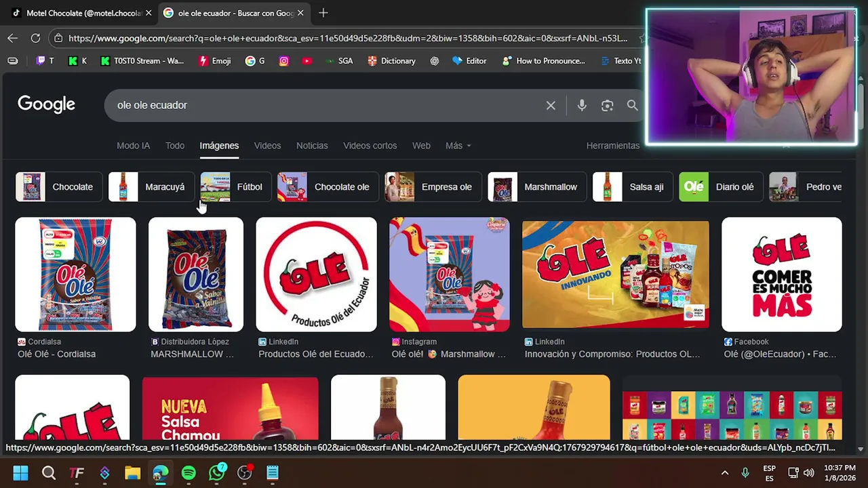868x488 pixels.
Task: View site information icon in address bar
Action: 58,38
